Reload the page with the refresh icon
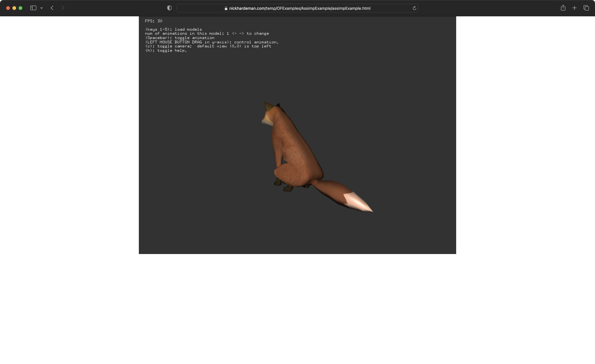 [414, 8]
